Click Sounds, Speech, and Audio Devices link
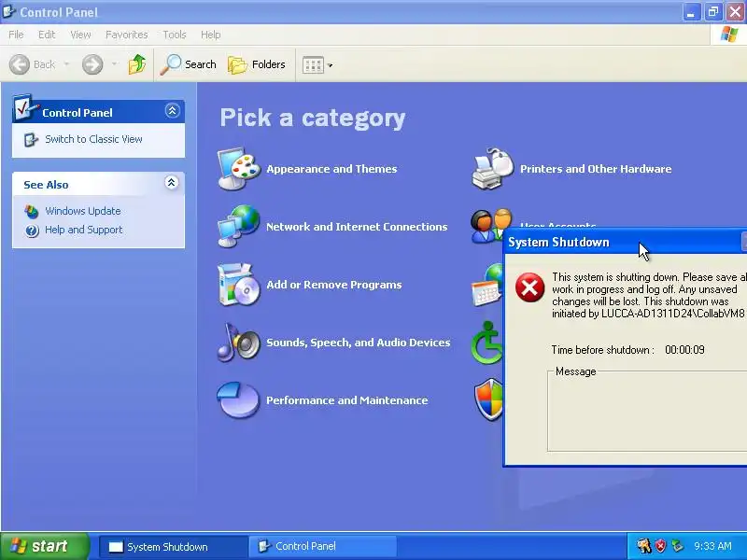747x560 pixels. click(x=359, y=343)
